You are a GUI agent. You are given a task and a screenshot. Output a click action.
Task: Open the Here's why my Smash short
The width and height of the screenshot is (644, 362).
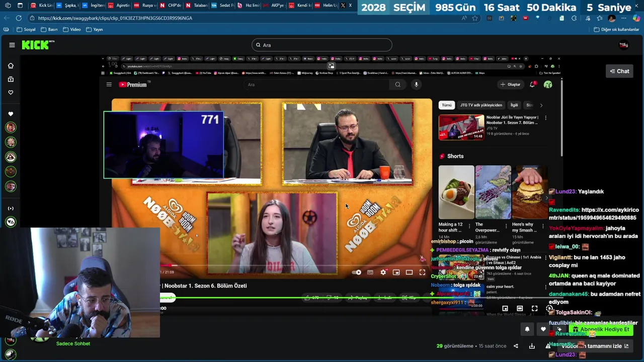[530, 192]
